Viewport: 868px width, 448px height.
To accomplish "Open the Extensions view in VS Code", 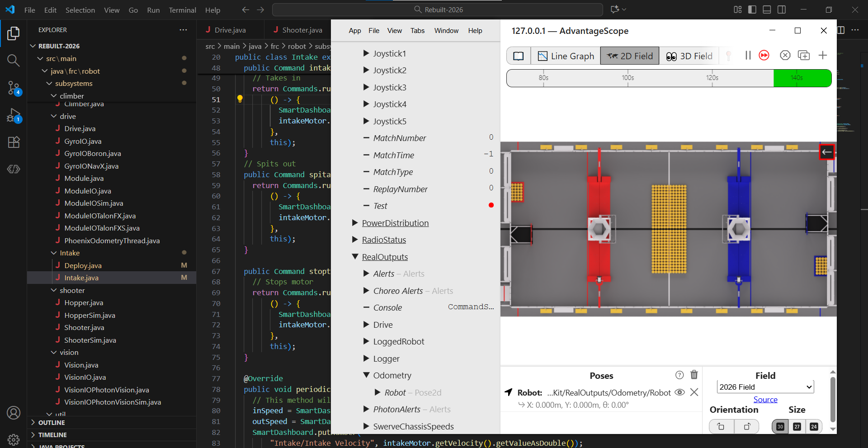I will coord(14,142).
